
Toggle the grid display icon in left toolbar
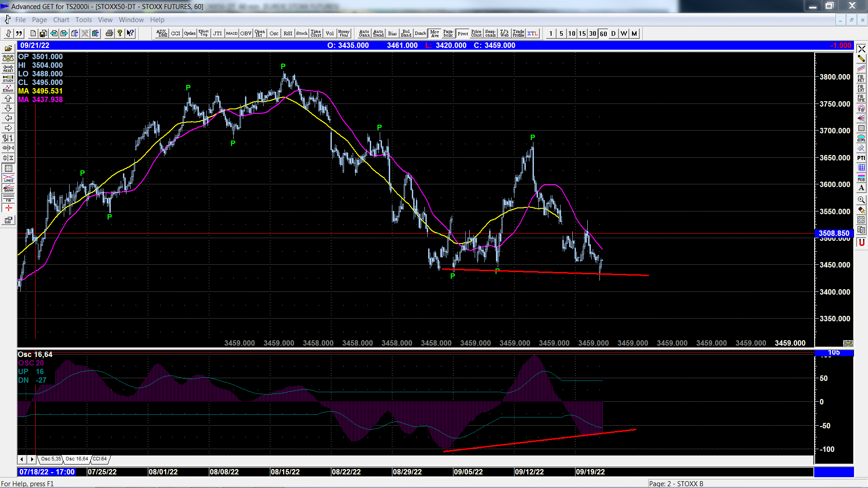8,168
